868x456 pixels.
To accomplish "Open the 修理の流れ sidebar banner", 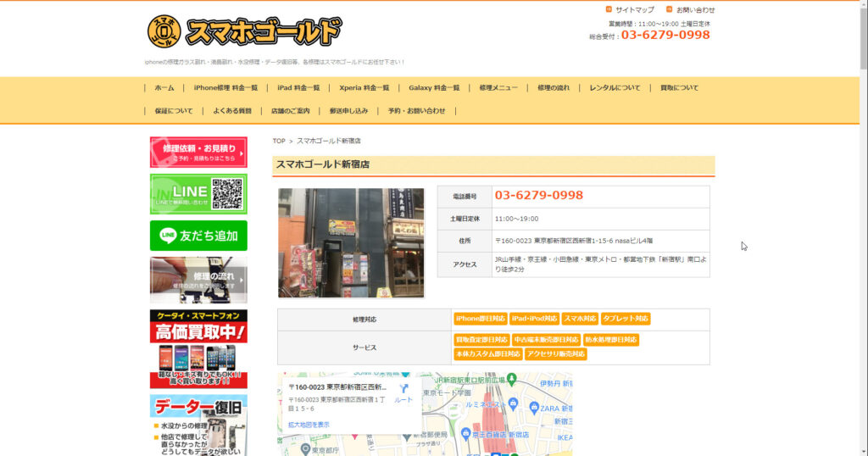I will coord(198,280).
